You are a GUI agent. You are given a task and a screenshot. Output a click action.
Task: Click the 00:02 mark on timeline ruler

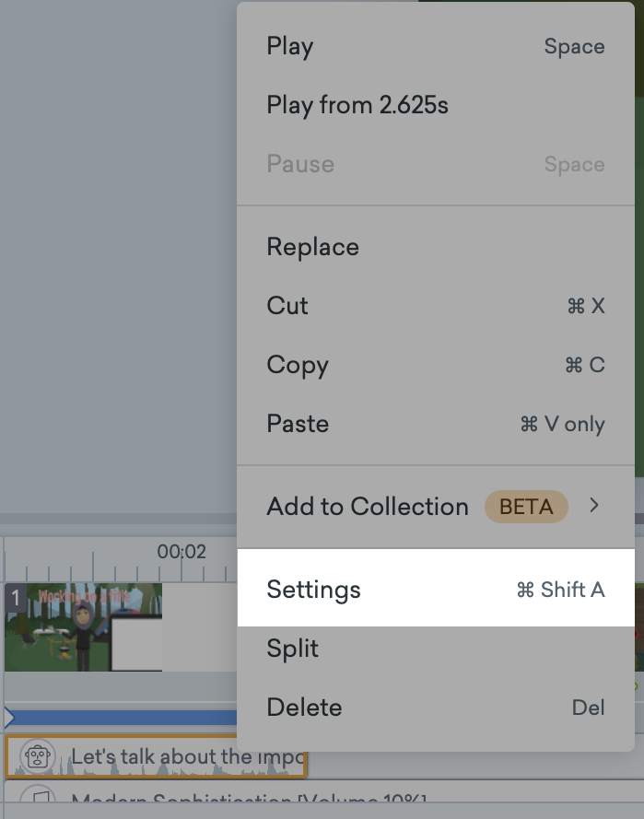(x=181, y=553)
